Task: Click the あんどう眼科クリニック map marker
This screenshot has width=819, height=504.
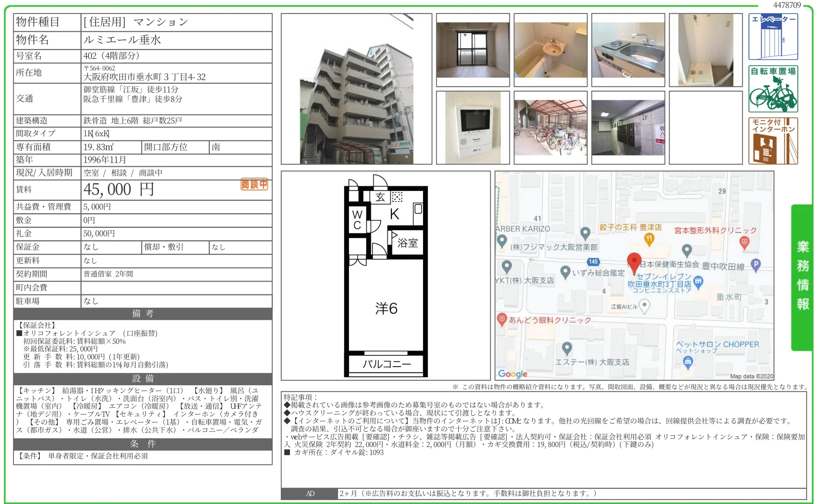Action: (x=502, y=319)
